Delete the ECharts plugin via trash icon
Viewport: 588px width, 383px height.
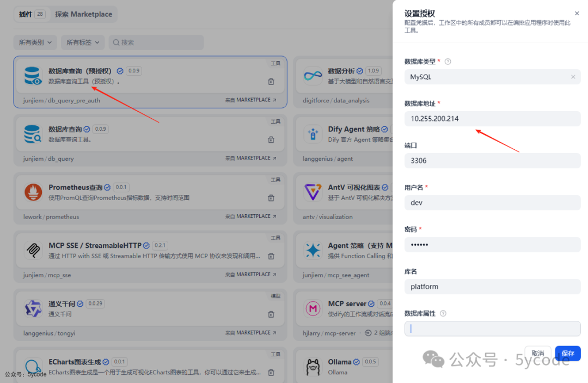click(x=271, y=372)
